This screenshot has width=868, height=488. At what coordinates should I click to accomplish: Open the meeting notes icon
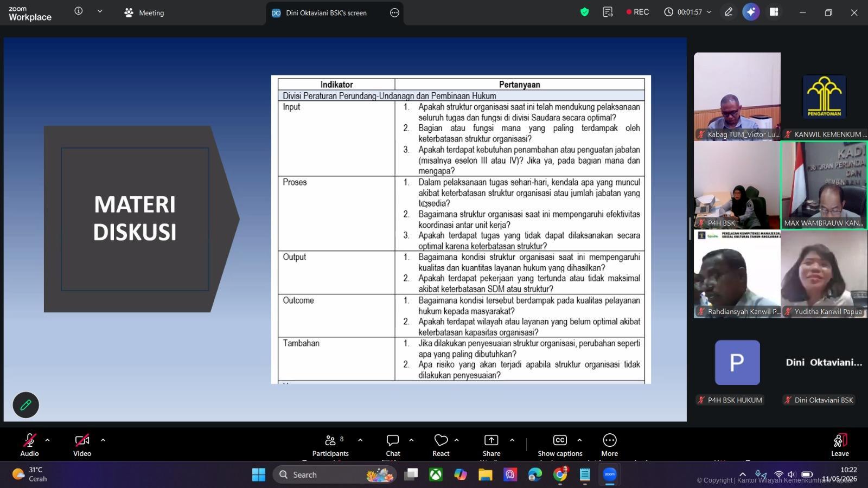[608, 12]
